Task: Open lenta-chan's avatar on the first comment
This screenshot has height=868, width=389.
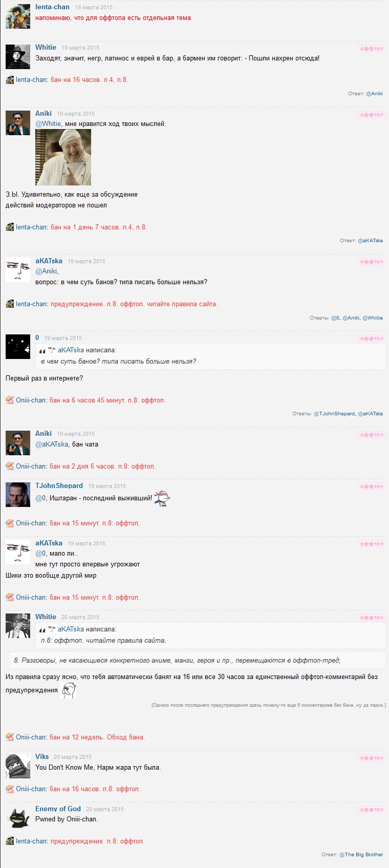Action: [18, 16]
